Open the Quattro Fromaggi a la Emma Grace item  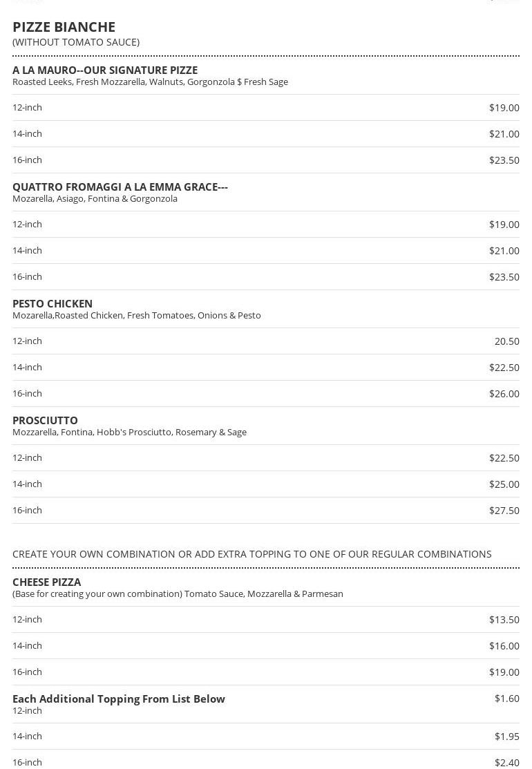point(120,187)
